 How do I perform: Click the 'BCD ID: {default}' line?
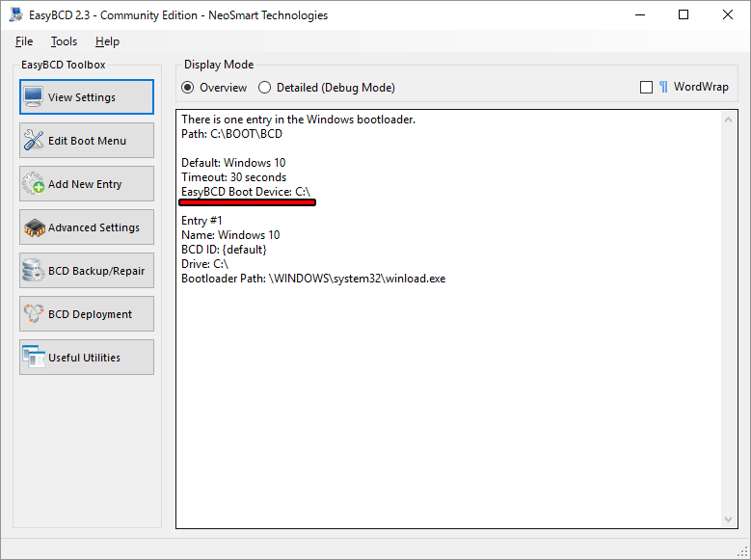pos(224,250)
